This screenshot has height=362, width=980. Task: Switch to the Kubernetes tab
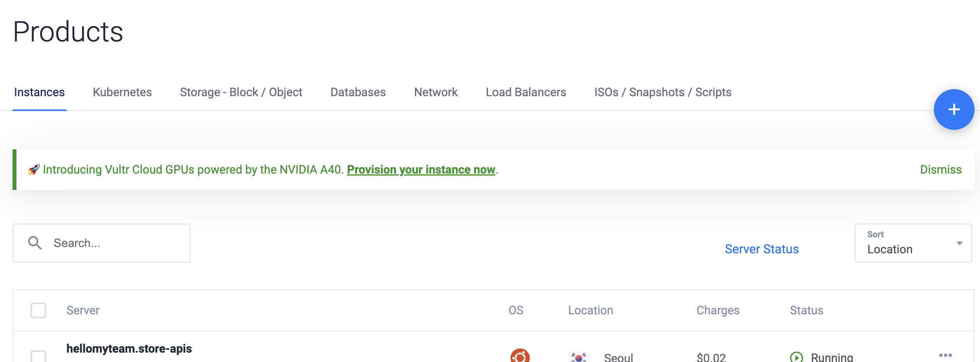[122, 92]
